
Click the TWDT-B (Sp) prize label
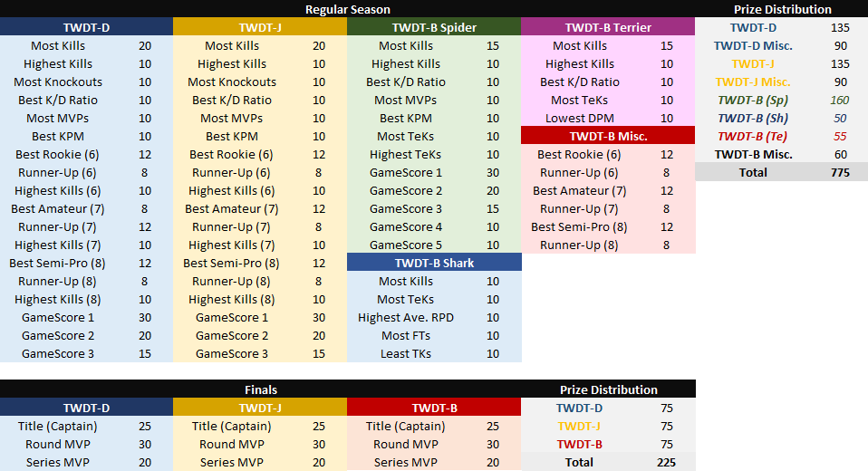pos(753,100)
